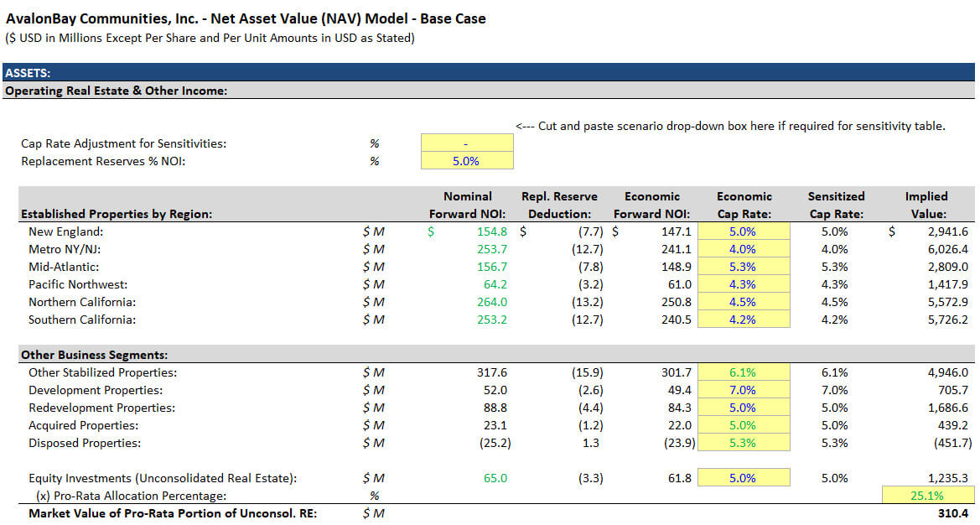980x525 pixels.
Task: Click Northern California economic cap rate 4.5% cell
Action: [x=743, y=301]
